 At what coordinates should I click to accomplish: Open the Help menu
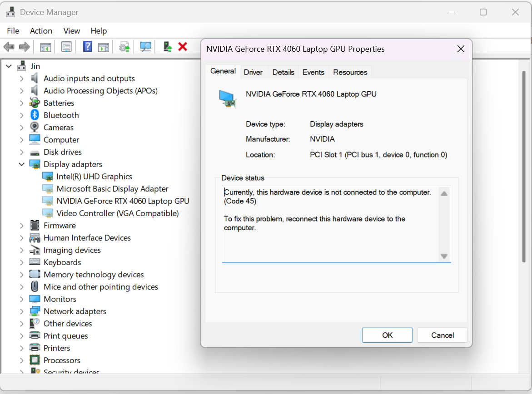click(99, 31)
